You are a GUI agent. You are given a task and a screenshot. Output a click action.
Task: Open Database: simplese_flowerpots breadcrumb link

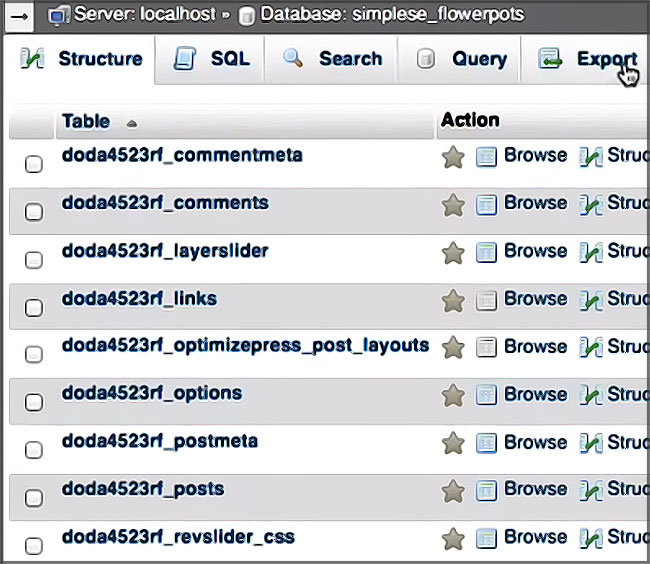[392, 14]
